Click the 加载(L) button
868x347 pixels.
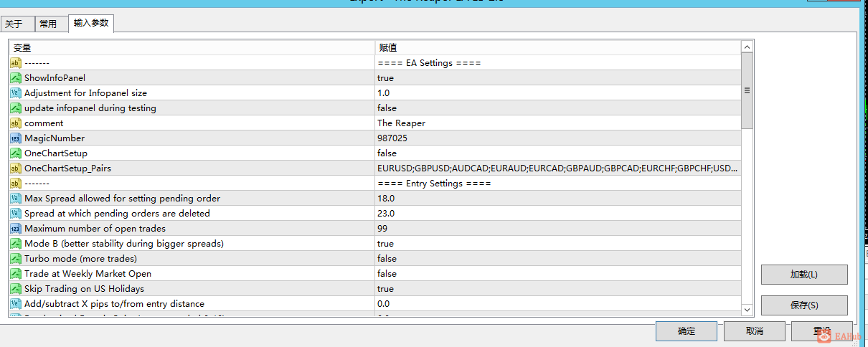click(804, 275)
